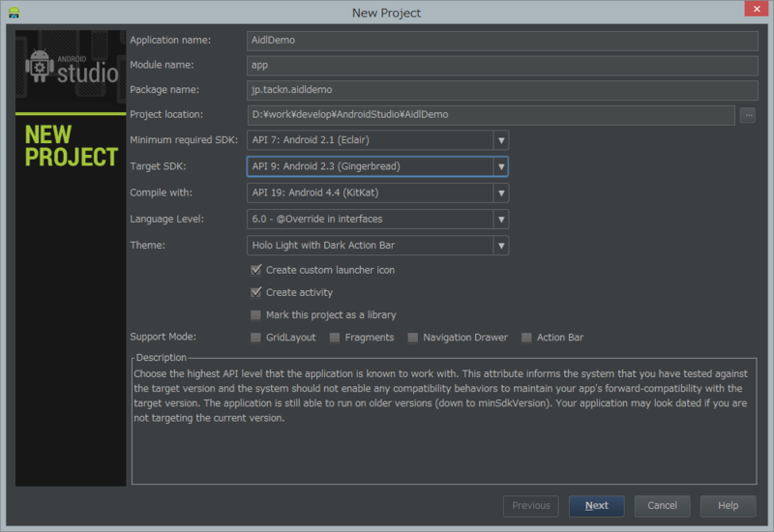Toggle Create custom launcher icon checkbox
The image size is (774, 532).
pos(255,270)
